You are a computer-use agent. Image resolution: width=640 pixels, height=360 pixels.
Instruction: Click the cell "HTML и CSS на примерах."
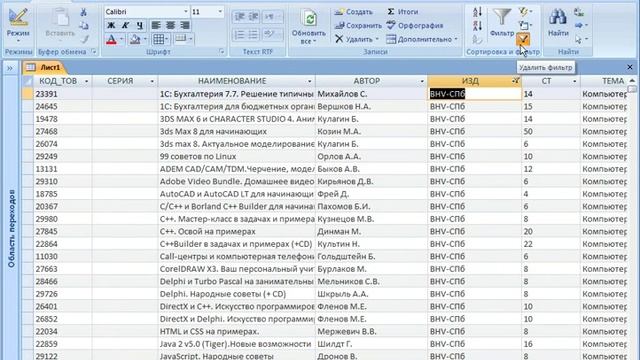[236, 332]
